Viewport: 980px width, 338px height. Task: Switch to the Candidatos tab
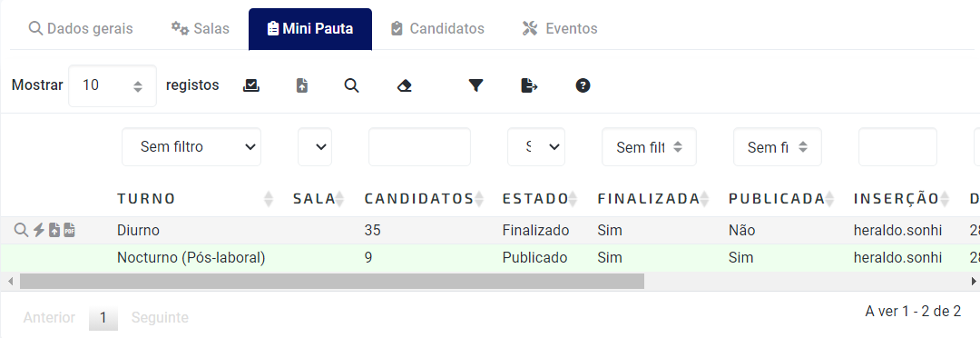437,29
